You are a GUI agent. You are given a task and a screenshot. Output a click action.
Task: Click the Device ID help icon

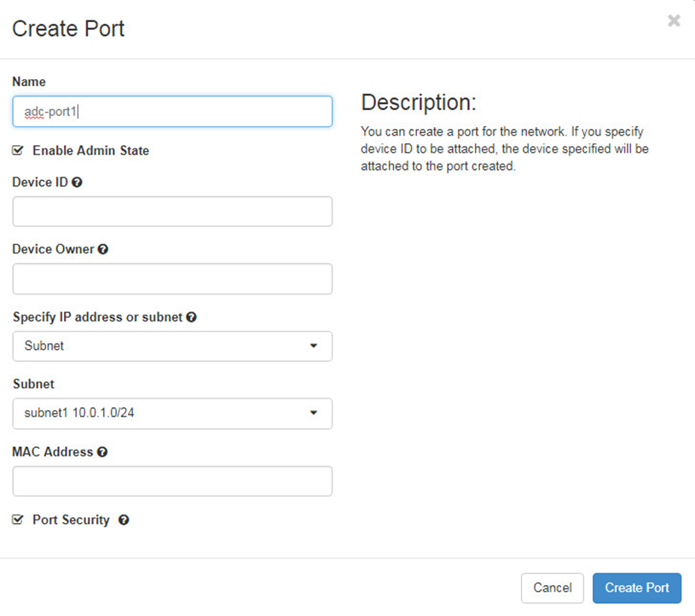(78, 183)
